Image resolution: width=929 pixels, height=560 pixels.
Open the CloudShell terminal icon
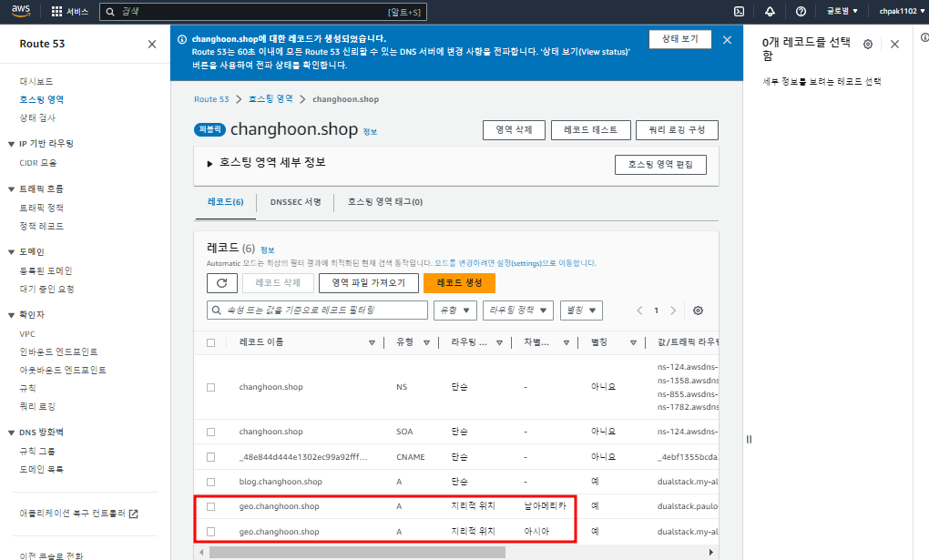pyautogui.click(x=739, y=11)
